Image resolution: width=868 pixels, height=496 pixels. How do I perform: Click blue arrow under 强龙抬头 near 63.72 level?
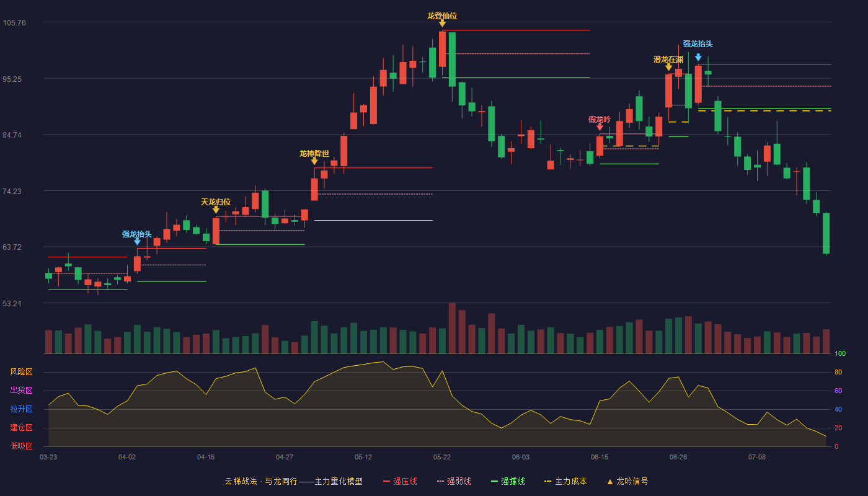click(x=137, y=242)
